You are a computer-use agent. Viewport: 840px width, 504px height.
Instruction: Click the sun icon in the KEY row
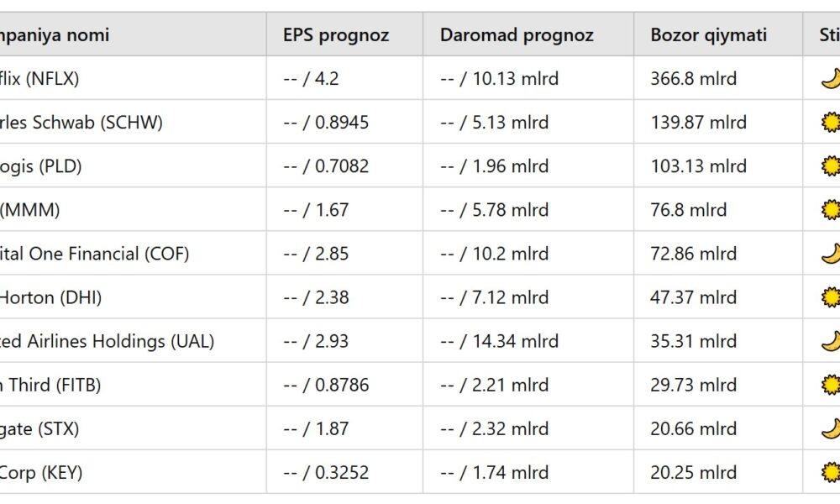tap(830, 472)
